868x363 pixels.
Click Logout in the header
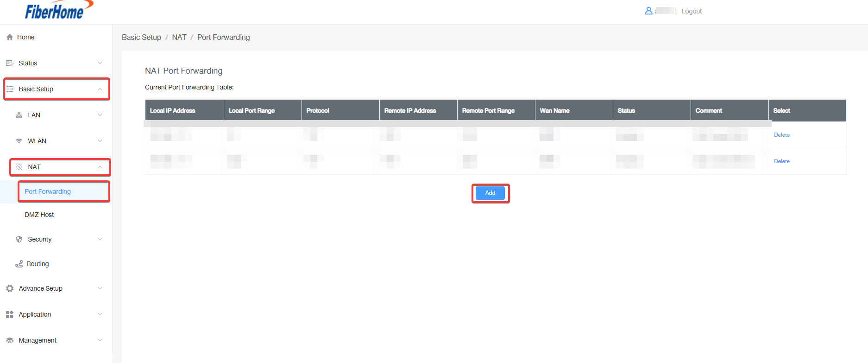tap(692, 11)
